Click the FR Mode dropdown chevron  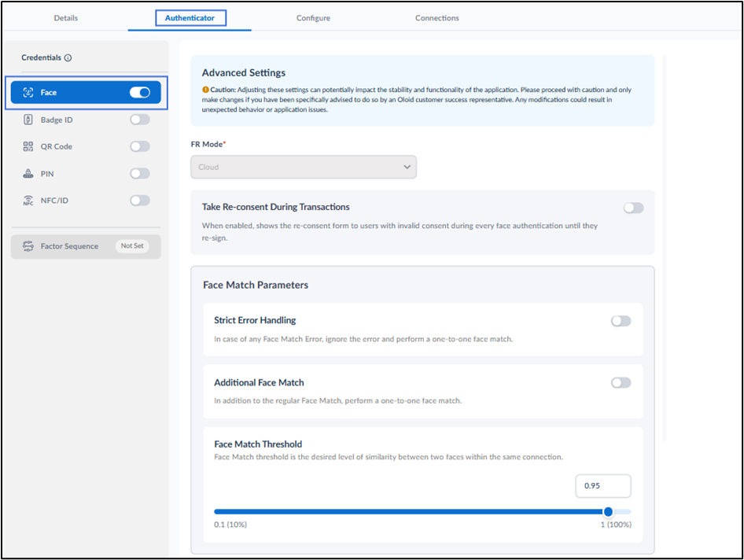pyautogui.click(x=407, y=167)
